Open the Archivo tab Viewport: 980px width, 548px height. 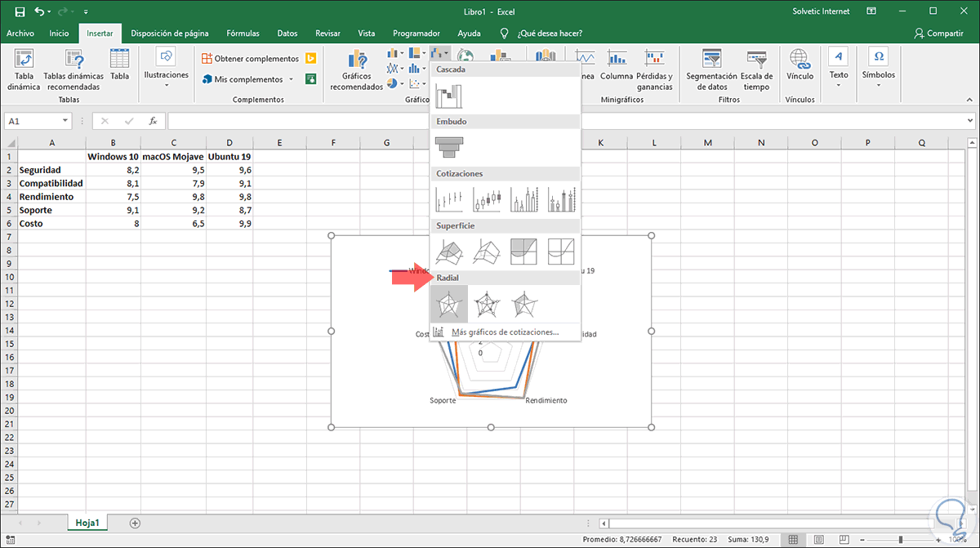[x=20, y=33]
